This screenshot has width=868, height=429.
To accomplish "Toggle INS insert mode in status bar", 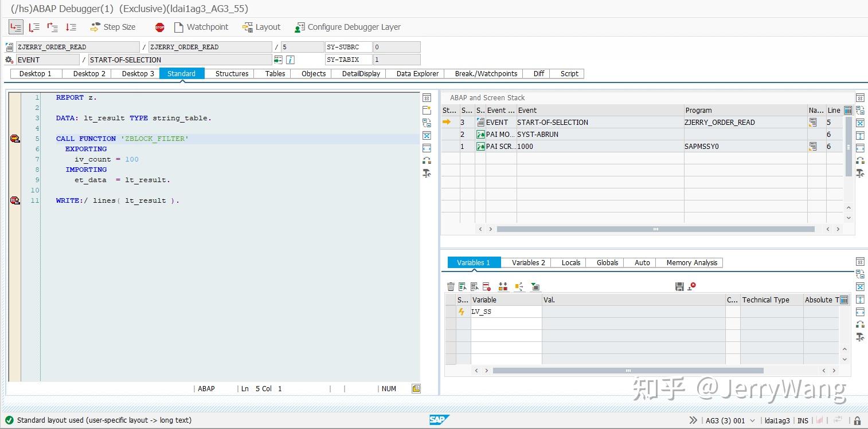I will [x=803, y=420].
